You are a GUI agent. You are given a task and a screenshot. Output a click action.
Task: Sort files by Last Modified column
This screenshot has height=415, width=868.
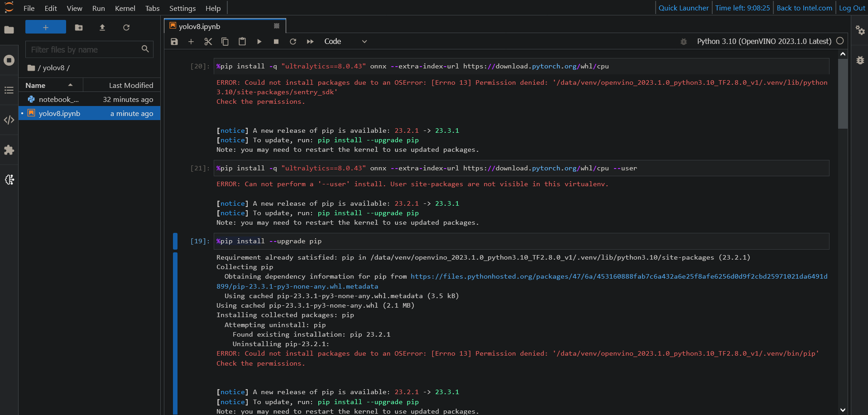click(x=130, y=85)
